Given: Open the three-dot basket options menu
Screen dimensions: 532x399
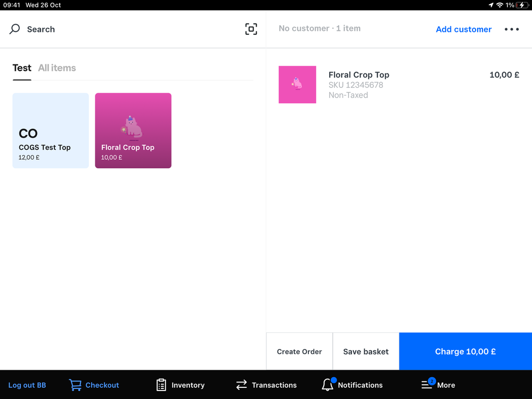Looking at the screenshot, I should tap(511, 29).
